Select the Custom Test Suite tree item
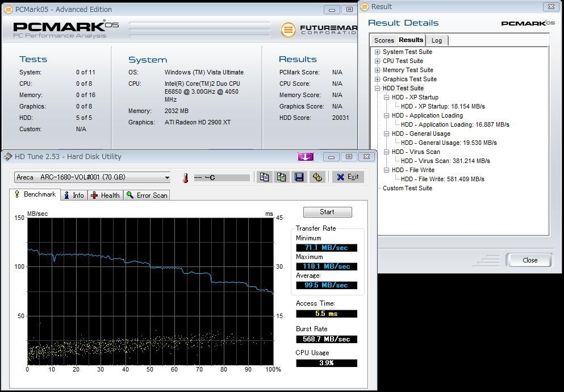The width and height of the screenshot is (564, 392). [407, 188]
